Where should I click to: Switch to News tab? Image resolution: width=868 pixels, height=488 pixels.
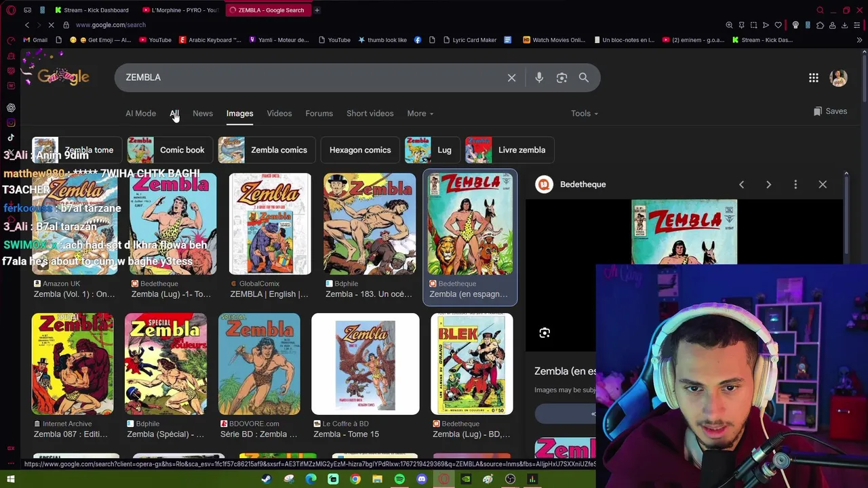(203, 113)
